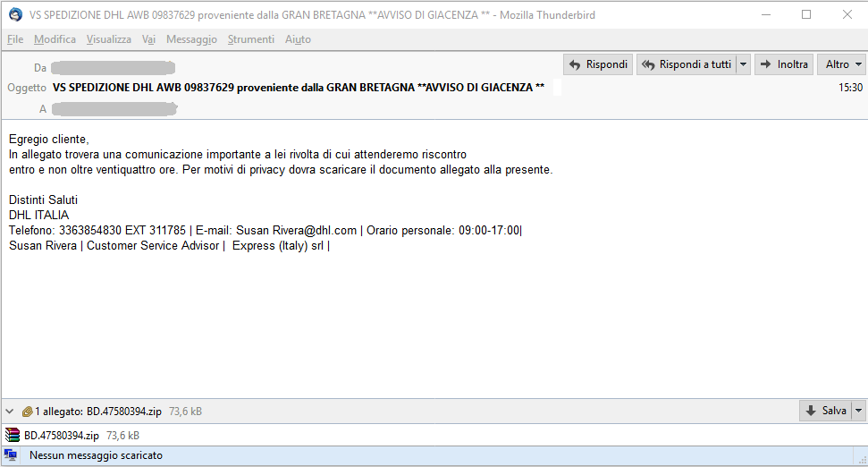Click the Rispondi button

coord(598,64)
